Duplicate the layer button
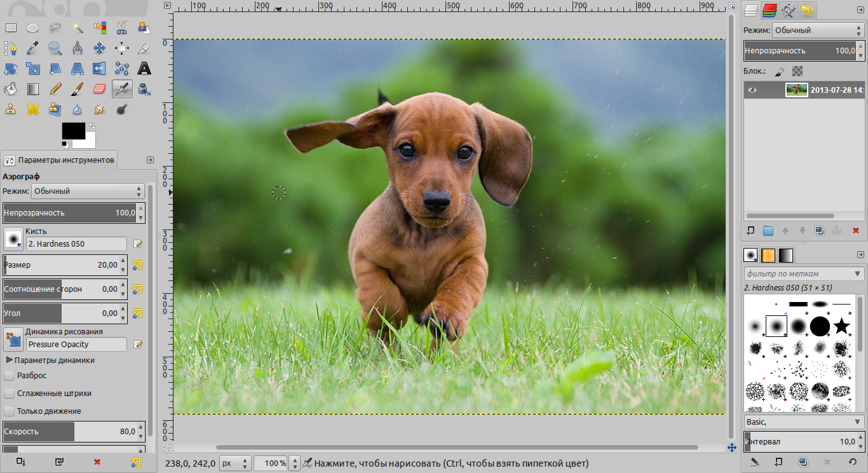Image resolution: width=868 pixels, height=473 pixels. tap(820, 231)
